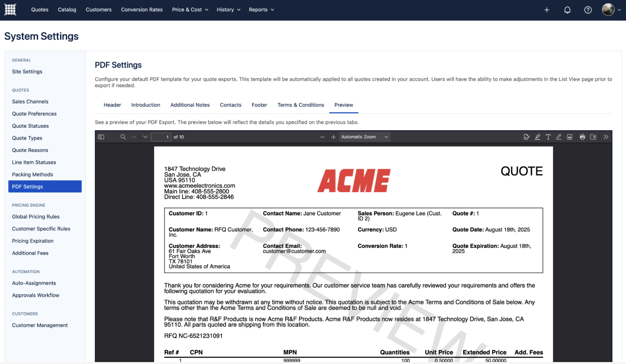Toggle the PDF viewer sidebar
This screenshot has width=626, height=364.
pos(101,137)
